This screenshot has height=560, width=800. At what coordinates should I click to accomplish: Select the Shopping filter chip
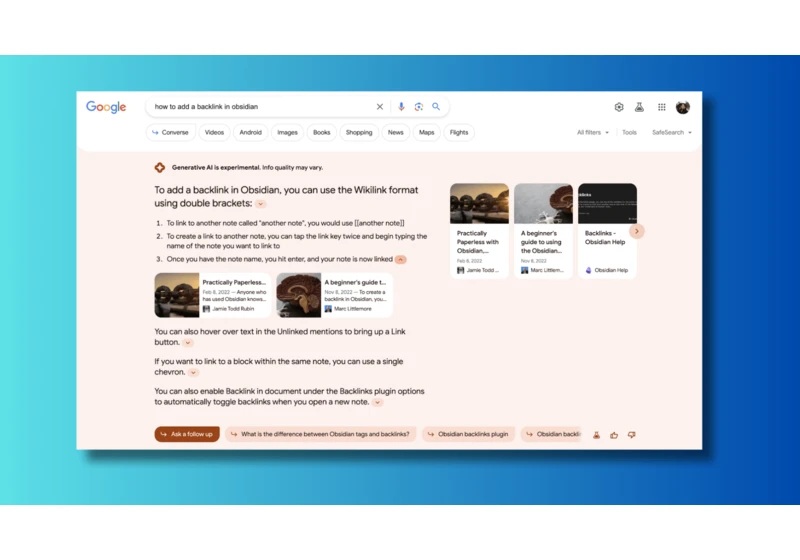(359, 133)
